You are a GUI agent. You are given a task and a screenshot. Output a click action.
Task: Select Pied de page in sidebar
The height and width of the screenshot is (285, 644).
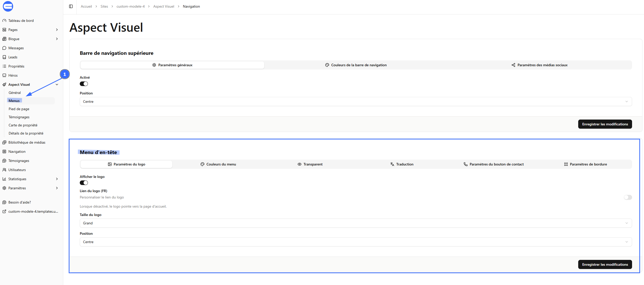tap(19, 109)
